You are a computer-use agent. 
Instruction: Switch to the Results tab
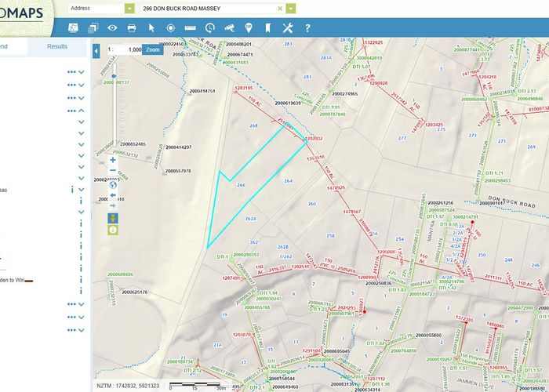click(x=57, y=47)
